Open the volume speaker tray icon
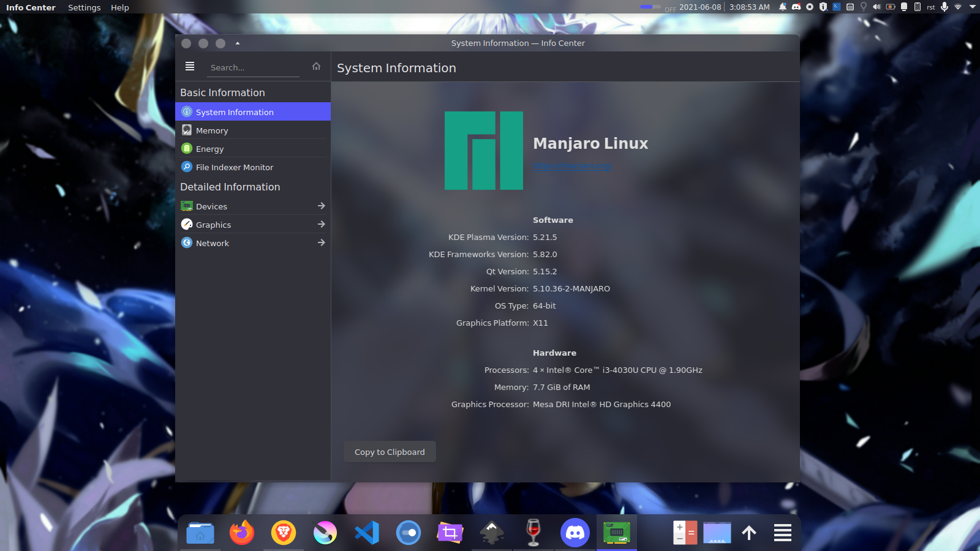This screenshot has height=551, width=980. pos(876,7)
